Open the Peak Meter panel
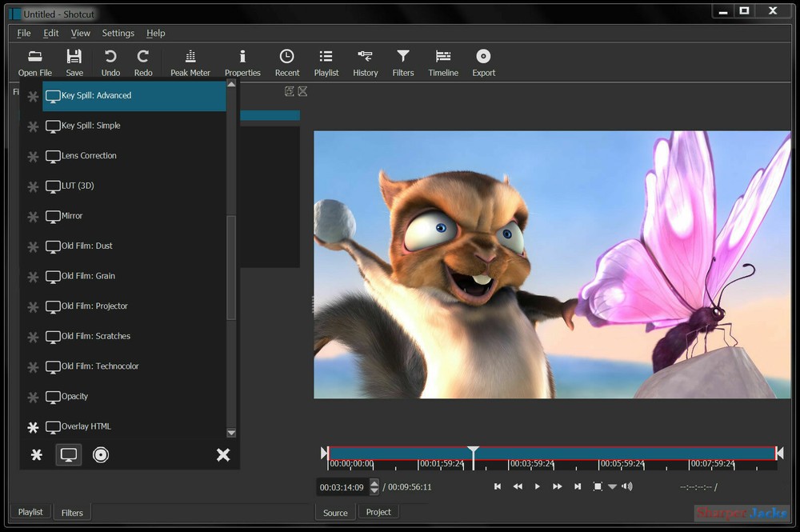 [x=190, y=60]
